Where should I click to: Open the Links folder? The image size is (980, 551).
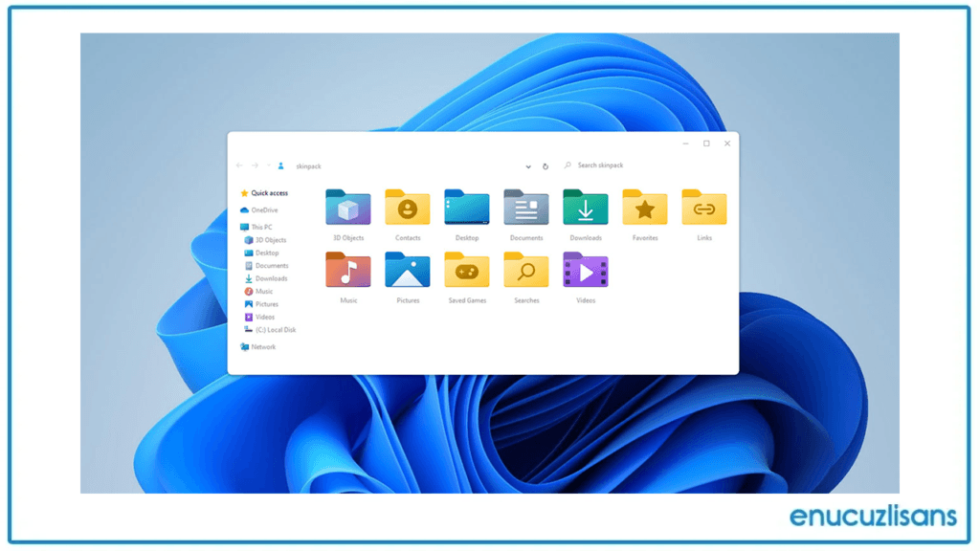coord(703,208)
